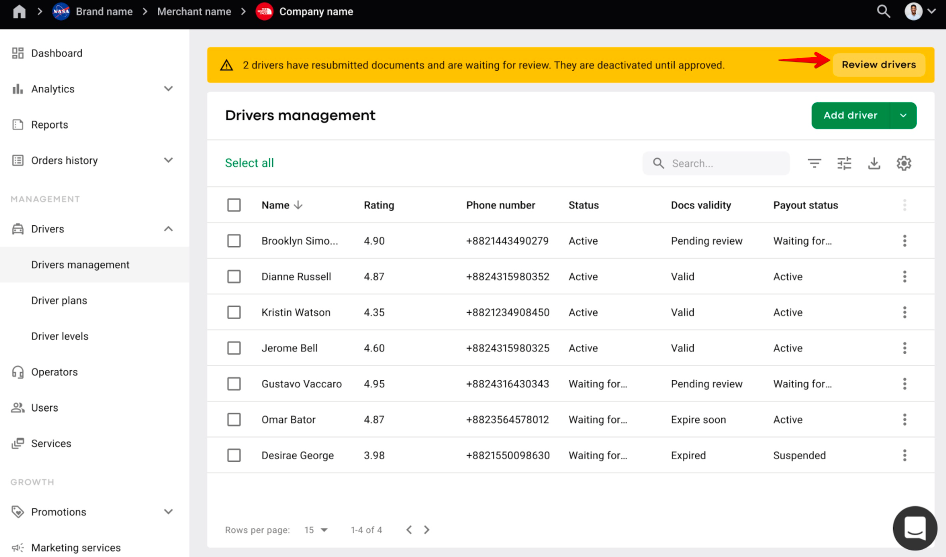Screen dimensions: 946x557
Task: Go to next page arrow
Action: tap(427, 530)
